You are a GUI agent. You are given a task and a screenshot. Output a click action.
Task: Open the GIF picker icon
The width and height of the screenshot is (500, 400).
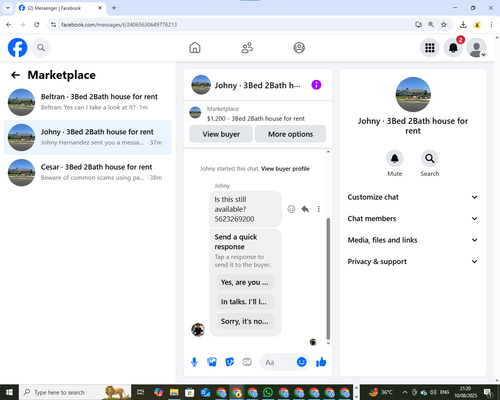pyautogui.click(x=247, y=362)
